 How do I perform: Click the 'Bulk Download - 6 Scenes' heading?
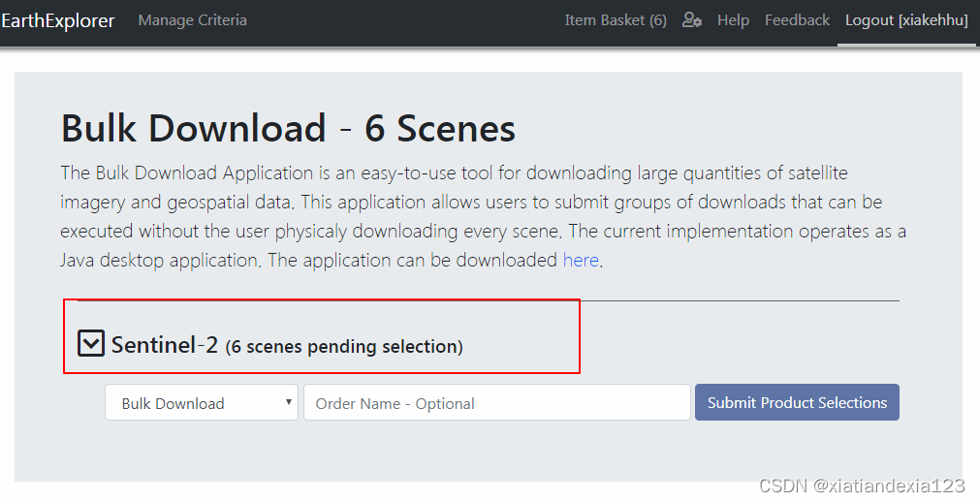(x=288, y=128)
